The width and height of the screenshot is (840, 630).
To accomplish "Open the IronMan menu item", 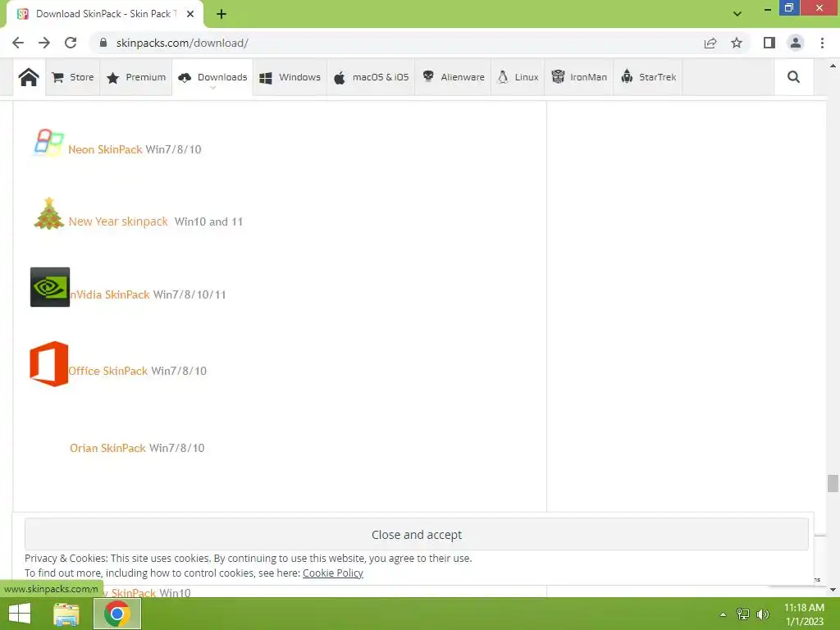I will pos(579,77).
